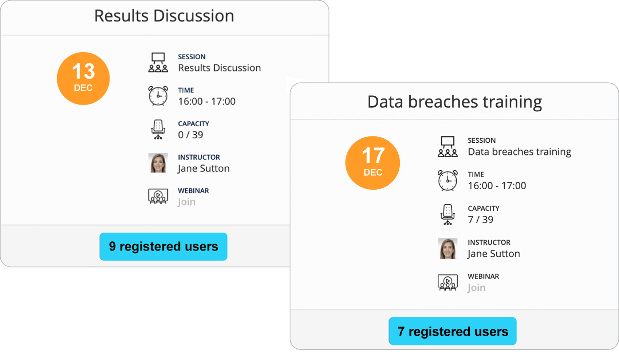The image size is (619, 364).
Task: Select instructor name Jane Sutton in Data breaches card
Action: (x=494, y=254)
